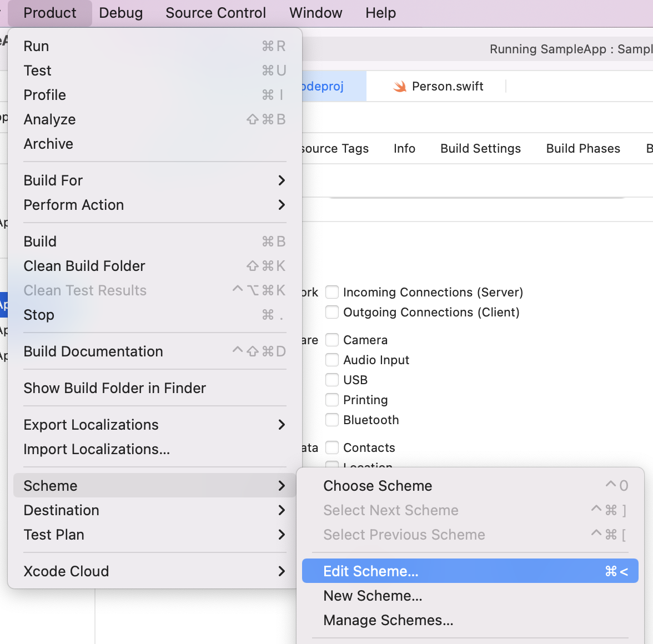Expand the Build For submenu
The width and height of the screenshot is (653, 644).
154,180
